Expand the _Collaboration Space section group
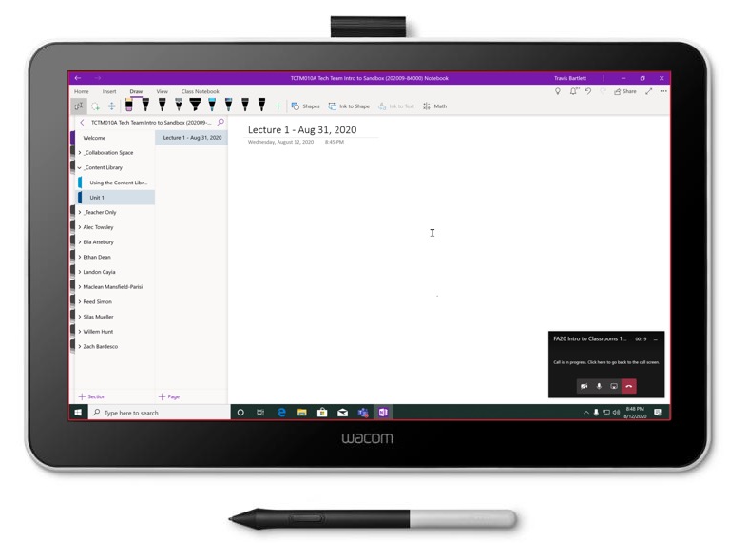The width and height of the screenshot is (748, 560). click(x=80, y=152)
